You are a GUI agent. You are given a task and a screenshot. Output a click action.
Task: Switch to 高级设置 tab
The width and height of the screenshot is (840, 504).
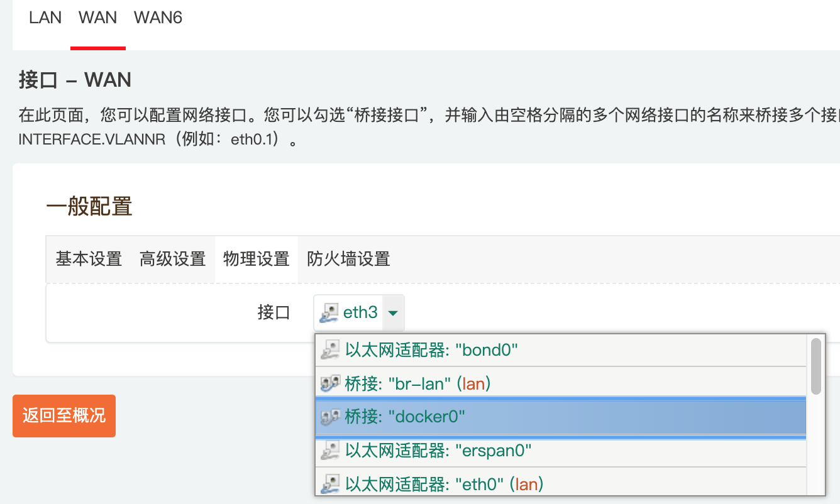pyautogui.click(x=172, y=259)
